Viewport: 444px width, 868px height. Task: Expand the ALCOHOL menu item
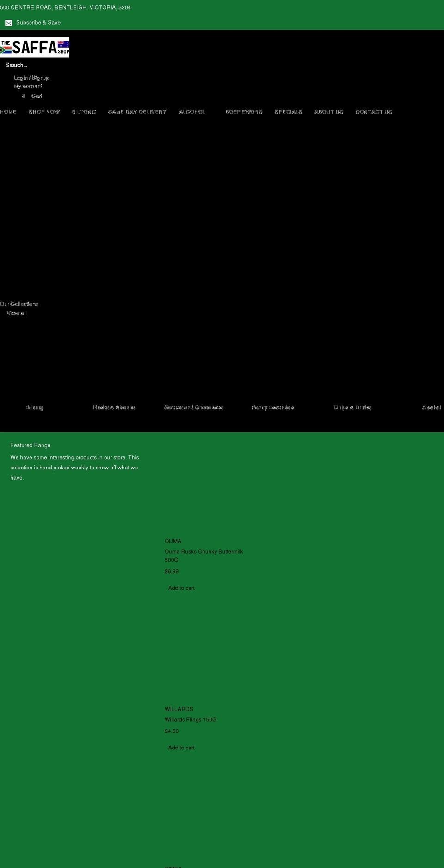click(x=192, y=112)
